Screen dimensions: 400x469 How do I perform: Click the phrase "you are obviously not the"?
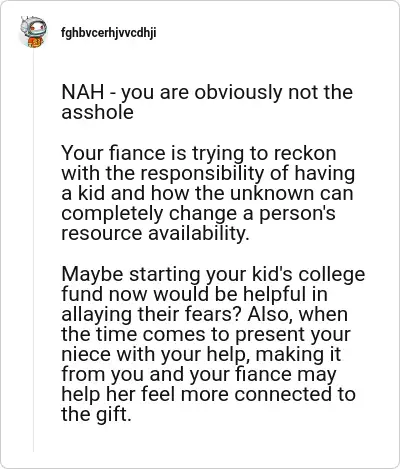[237, 92]
